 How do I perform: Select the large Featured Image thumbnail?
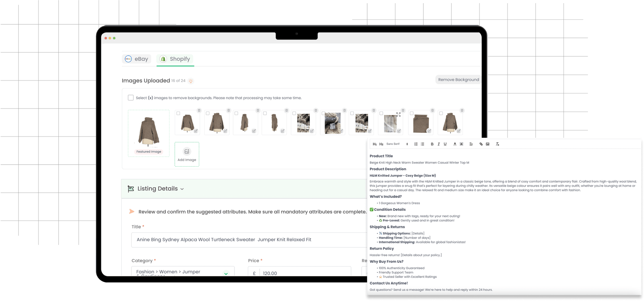(149, 133)
